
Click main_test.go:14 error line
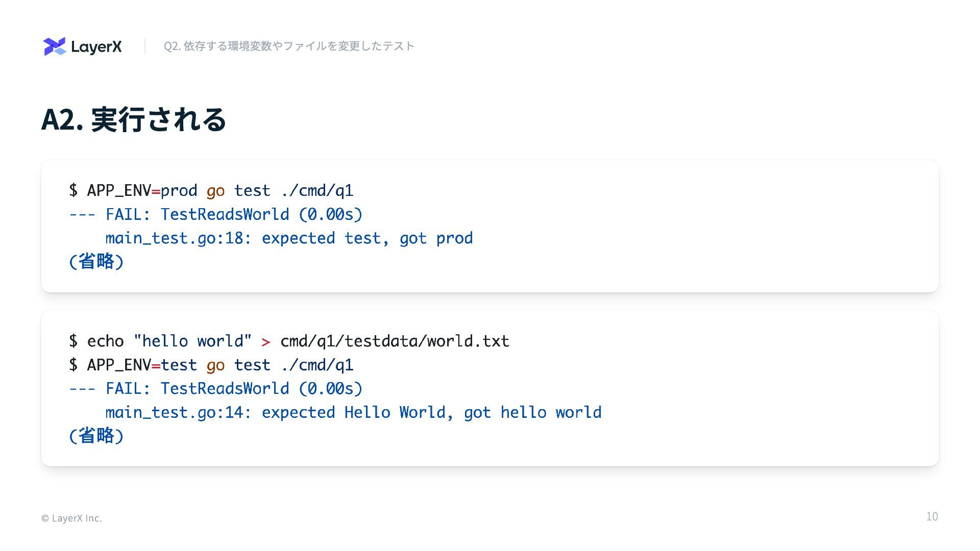353,412
